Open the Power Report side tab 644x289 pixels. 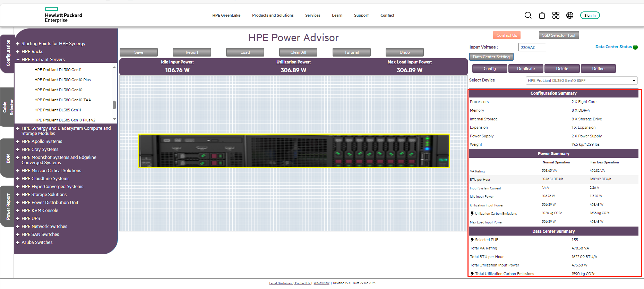pyautogui.click(x=8, y=206)
